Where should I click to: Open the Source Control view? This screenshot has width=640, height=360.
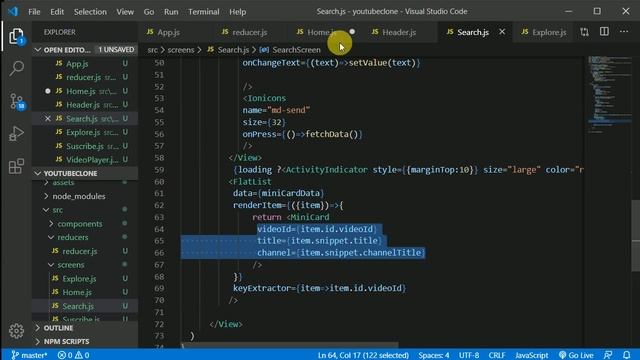(x=17, y=101)
